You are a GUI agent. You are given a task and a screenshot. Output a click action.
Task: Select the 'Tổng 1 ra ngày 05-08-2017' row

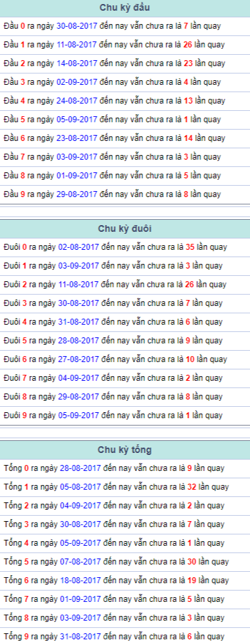click(125, 487)
